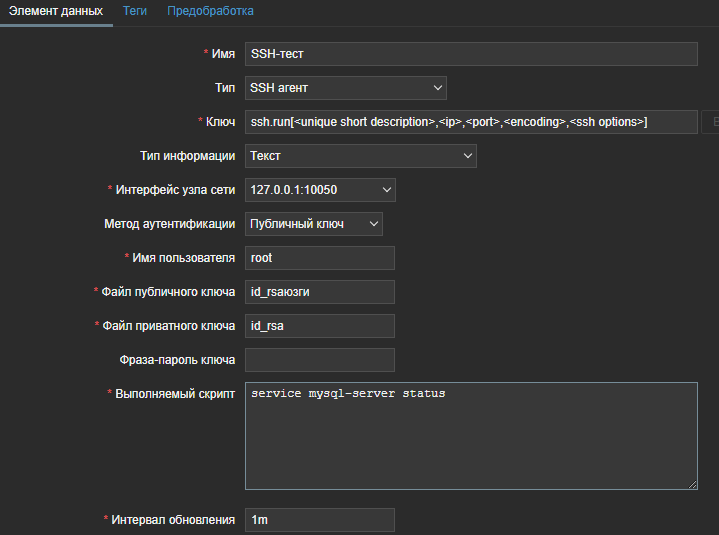Click the Метод аутентификации label text

169,224
